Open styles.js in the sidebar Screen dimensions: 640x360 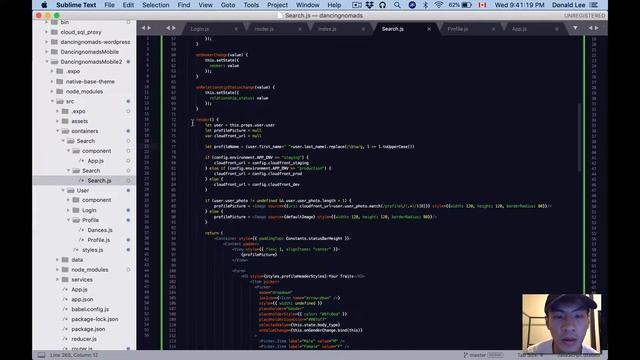[x=93, y=250]
